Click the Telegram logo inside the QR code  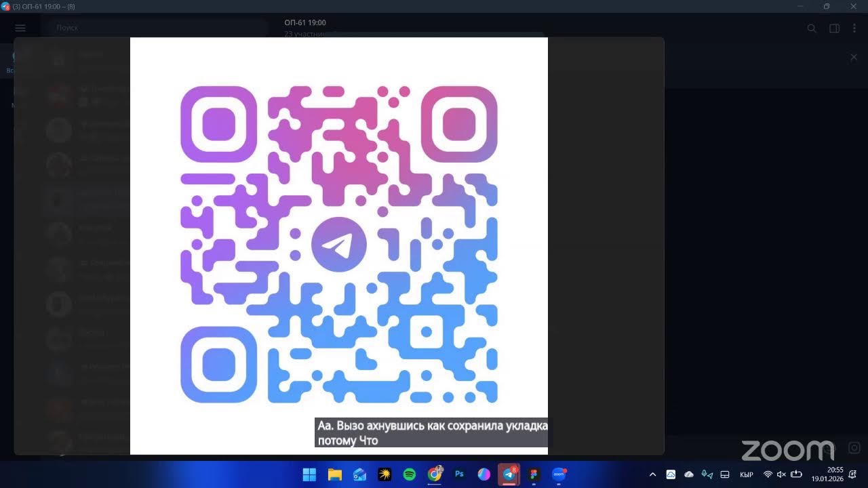(x=339, y=244)
